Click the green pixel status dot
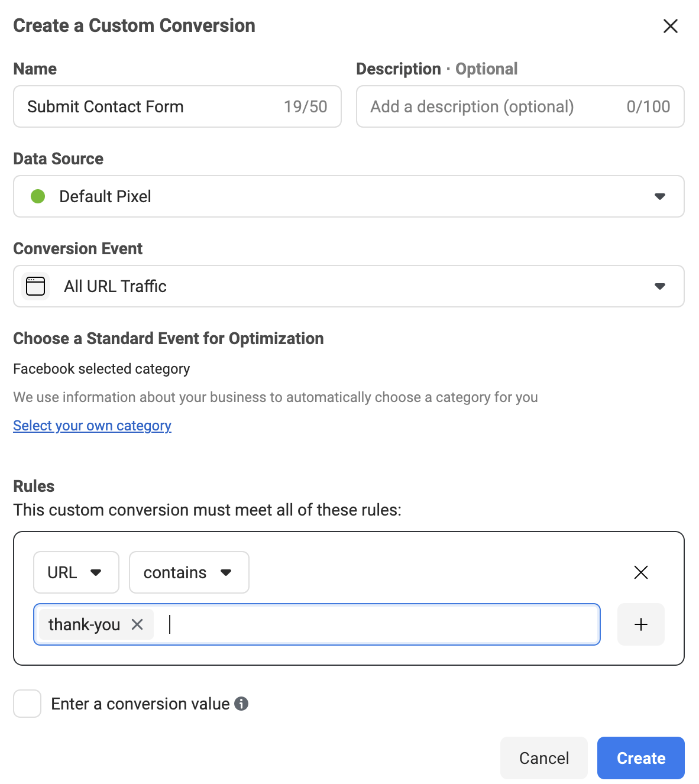 tap(38, 196)
